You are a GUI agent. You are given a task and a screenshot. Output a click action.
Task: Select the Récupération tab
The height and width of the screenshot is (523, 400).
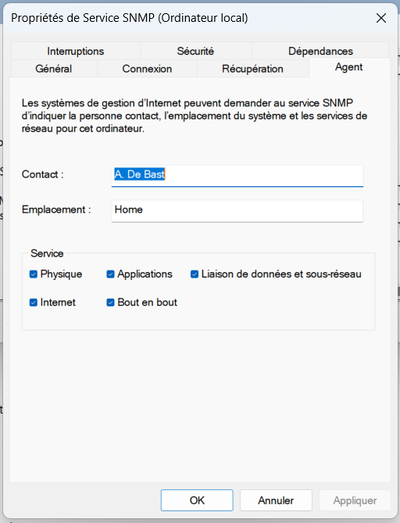pyautogui.click(x=253, y=69)
